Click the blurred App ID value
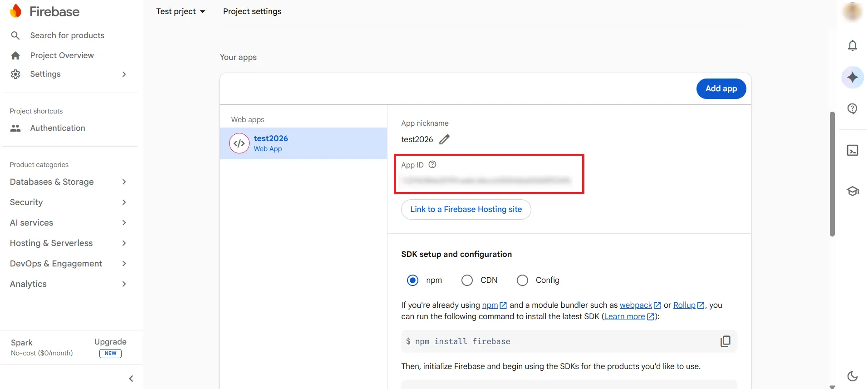This screenshot has width=868, height=389. [x=486, y=181]
